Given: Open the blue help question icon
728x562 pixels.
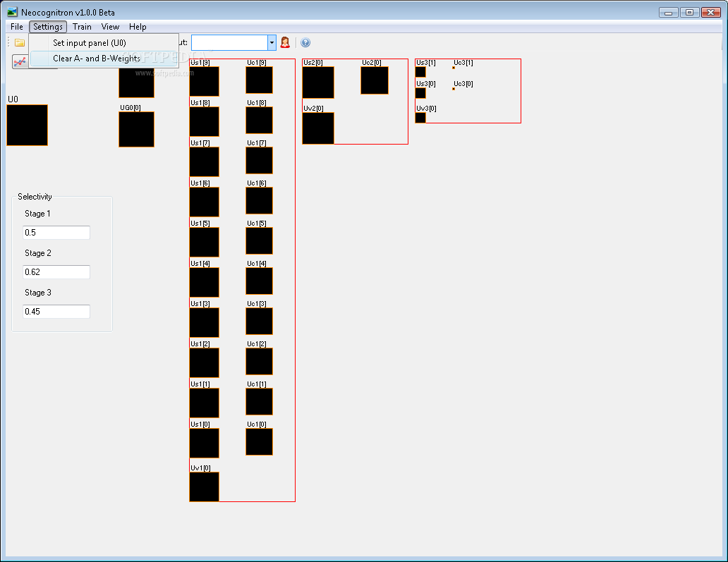Looking at the screenshot, I should coord(305,43).
